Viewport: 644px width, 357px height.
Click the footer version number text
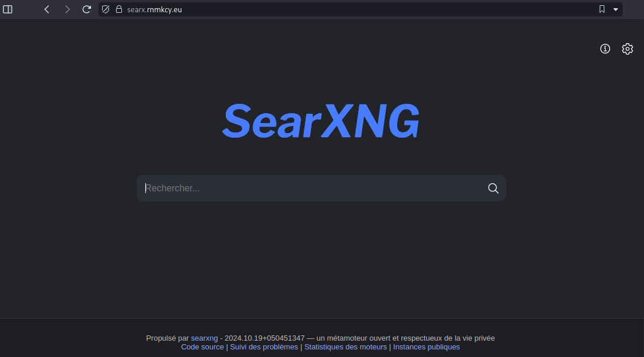point(264,338)
